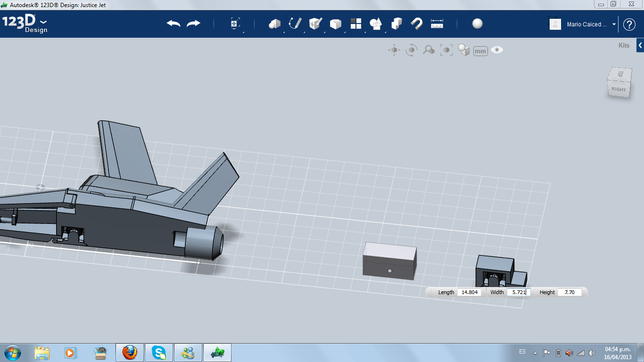Click the RIGHT face of view cube
Viewport: 644px width, 362px height.
619,89
